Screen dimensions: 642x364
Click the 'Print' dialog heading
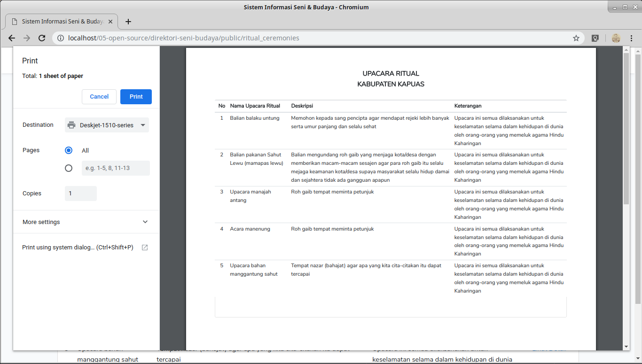[30, 61]
